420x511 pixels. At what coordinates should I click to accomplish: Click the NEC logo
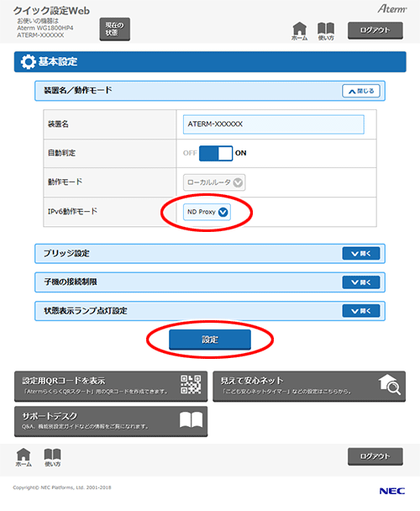392,491
